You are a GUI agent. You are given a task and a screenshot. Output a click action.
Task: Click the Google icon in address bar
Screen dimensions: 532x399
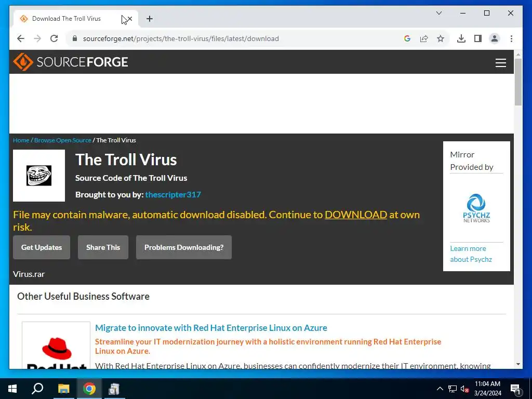[x=407, y=38]
